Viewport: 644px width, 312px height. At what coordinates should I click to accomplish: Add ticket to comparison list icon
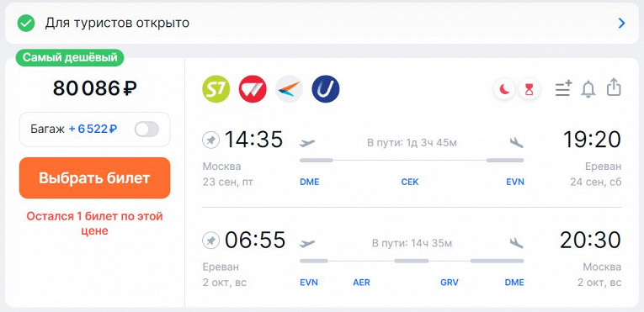[x=563, y=88]
